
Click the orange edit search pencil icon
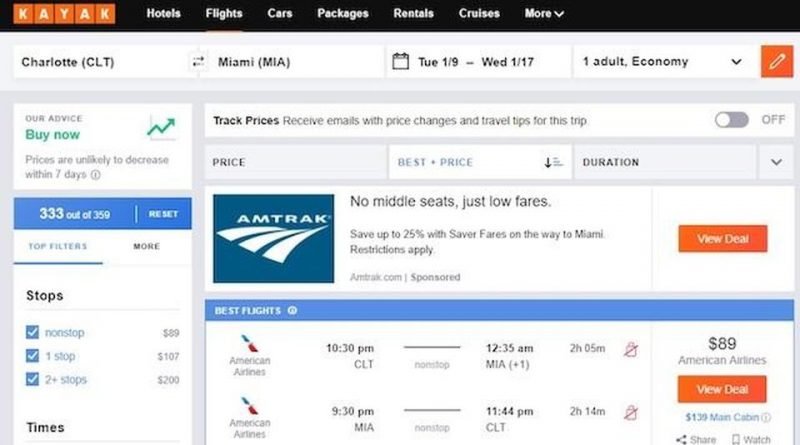776,62
